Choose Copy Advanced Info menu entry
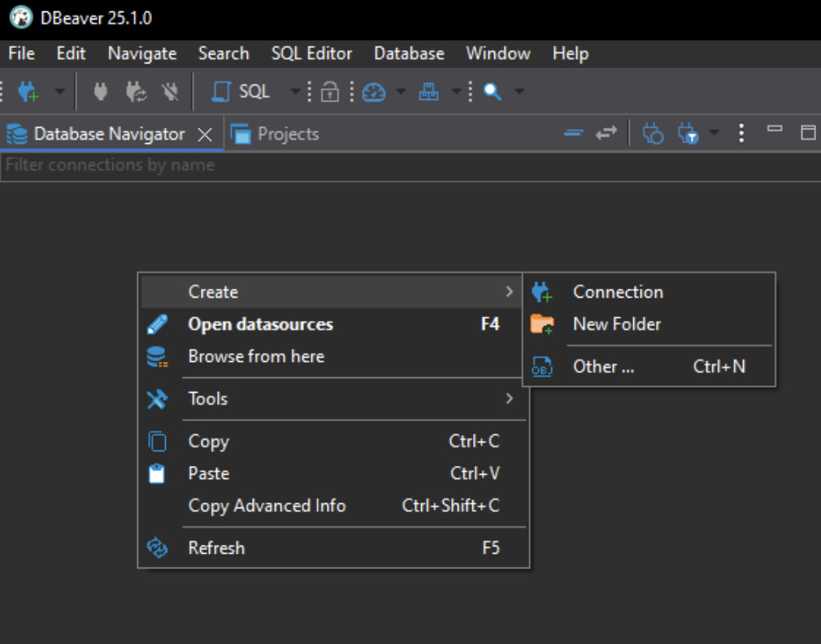This screenshot has height=644, width=821. point(332,506)
